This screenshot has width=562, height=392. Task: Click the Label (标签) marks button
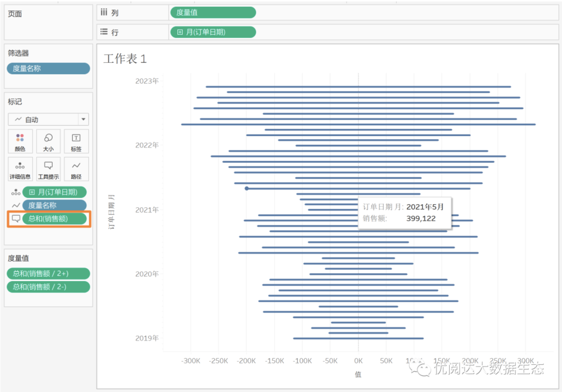(x=76, y=141)
